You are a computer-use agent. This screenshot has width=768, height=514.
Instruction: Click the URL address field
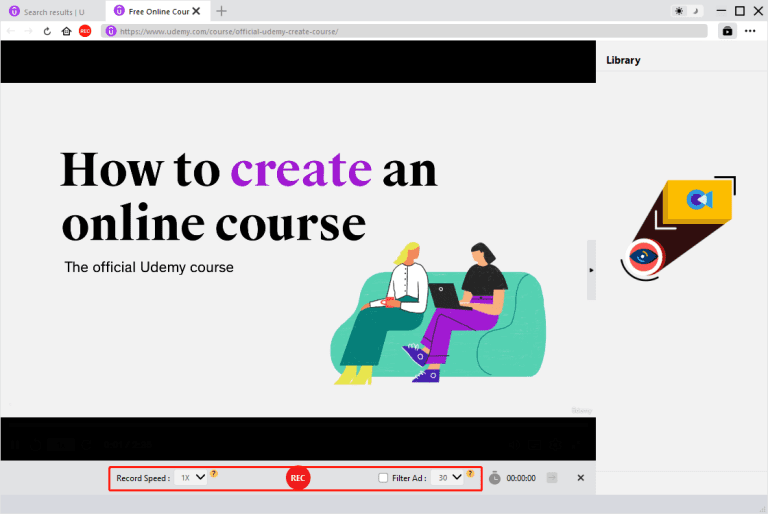[400, 31]
